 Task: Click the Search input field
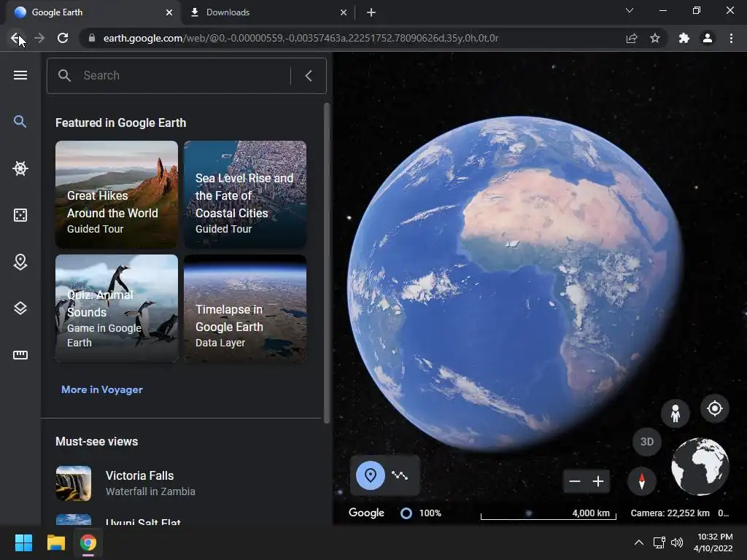pos(183,75)
